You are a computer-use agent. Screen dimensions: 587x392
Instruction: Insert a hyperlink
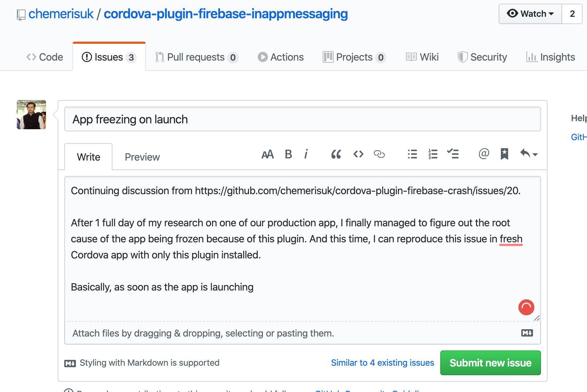click(x=380, y=154)
